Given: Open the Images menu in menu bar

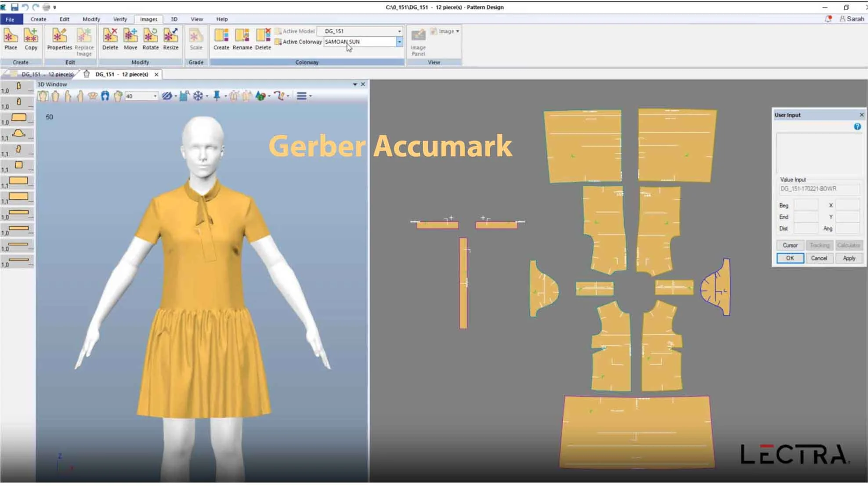Looking at the screenshot, I should tap(148, 19).
